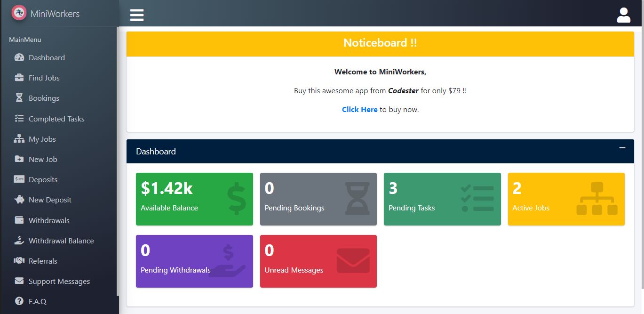The image size is (644, 314).
Task: Open the user profile icon menu
Action: click(x=623, y=15)
